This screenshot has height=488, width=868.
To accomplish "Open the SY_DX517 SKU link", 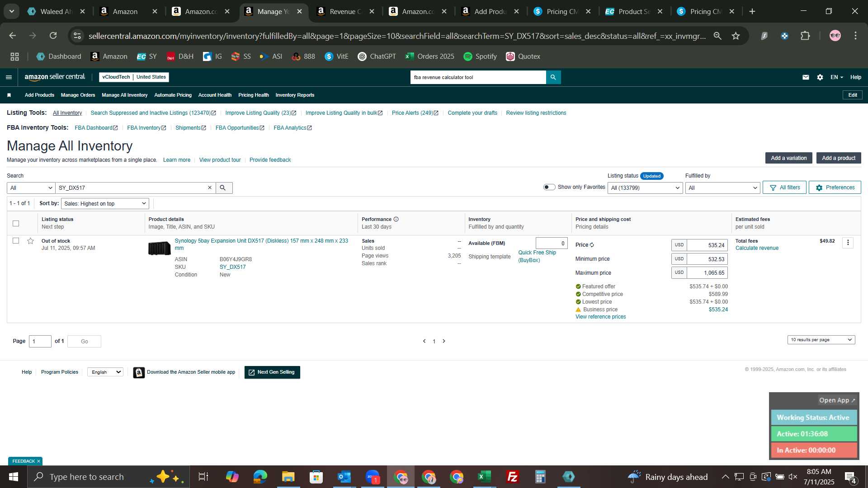I will point(232,267).
